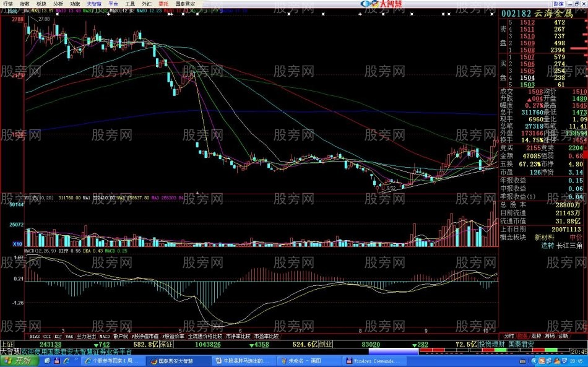588x367 pixels.
Task: Open the 国泰君安 menu
Action: tap(185, 4)
